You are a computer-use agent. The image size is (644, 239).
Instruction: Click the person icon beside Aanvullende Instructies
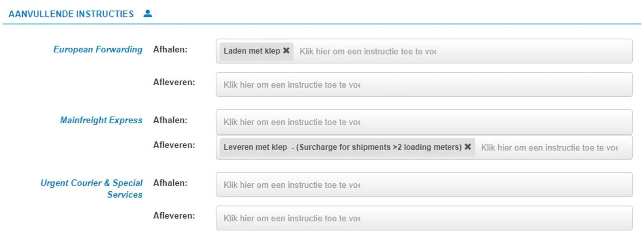point(148,13)
